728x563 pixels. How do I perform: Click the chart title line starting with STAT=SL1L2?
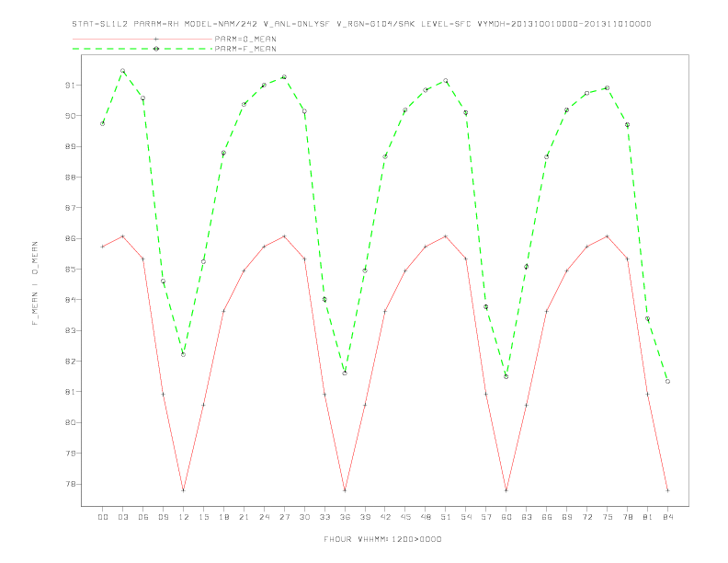point(361,24)
